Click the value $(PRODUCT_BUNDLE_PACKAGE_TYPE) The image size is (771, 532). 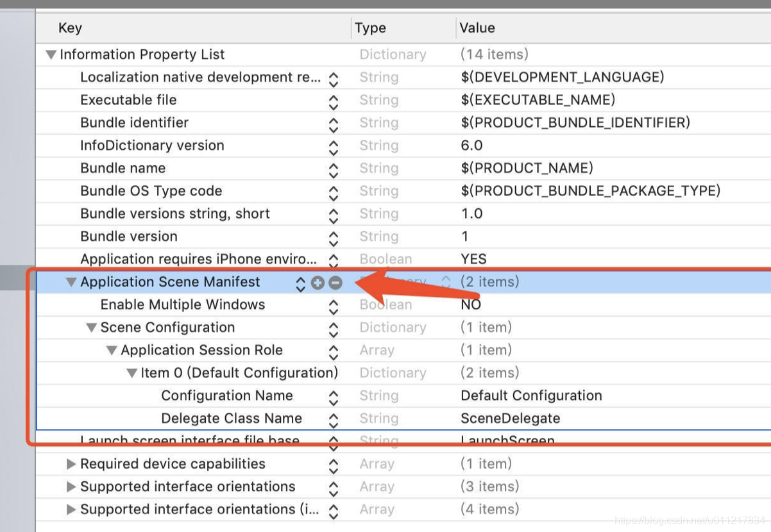[x=591, y=191]
